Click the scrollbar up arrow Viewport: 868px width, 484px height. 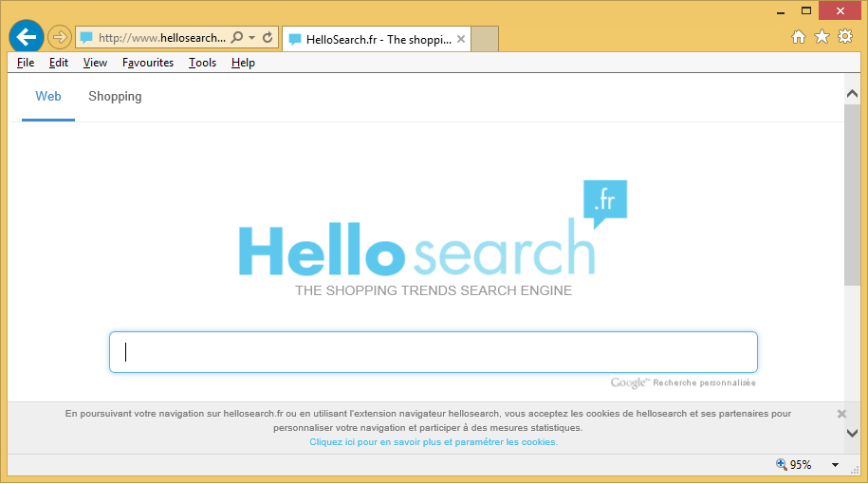[853, 94]
